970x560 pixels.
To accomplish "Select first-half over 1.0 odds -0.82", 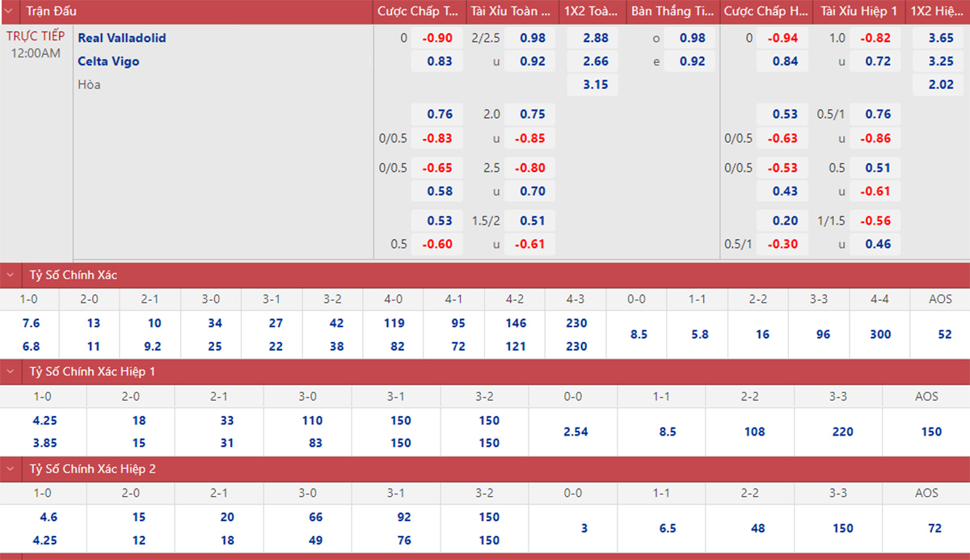I will point(876,38).
